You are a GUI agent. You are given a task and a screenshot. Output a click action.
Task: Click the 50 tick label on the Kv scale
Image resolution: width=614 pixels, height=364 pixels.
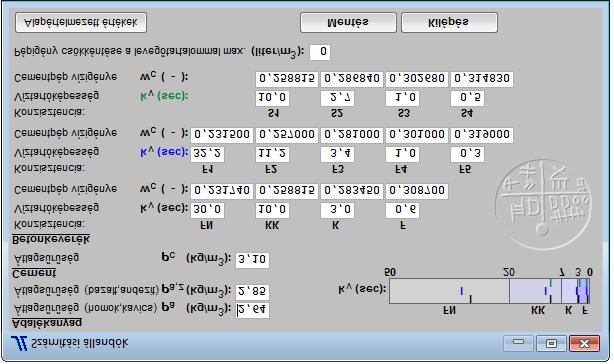[x=390, y=272]
